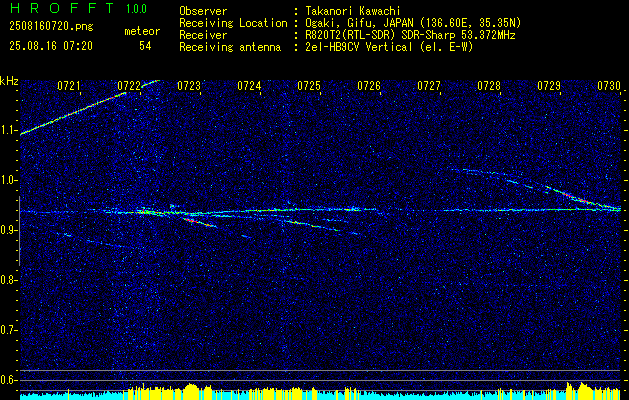629x400 pixels.
Task: Click the Observer field label
Action: tap(203, 11)
